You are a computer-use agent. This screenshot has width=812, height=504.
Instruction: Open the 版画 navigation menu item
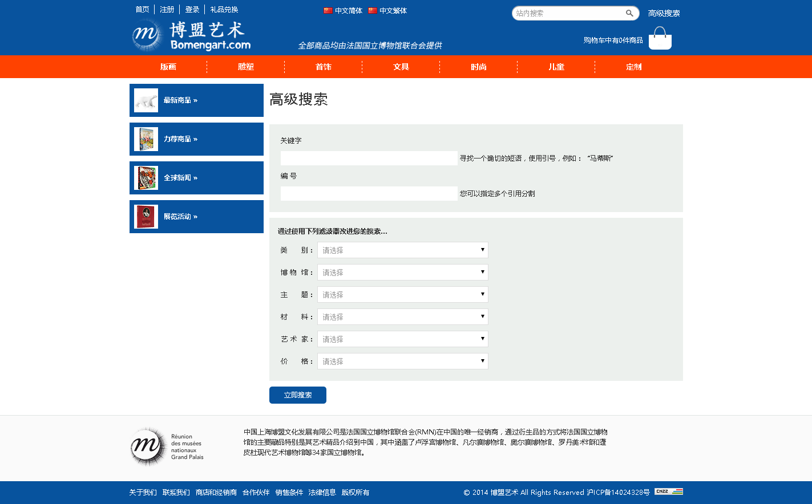(x=168, y=67)
